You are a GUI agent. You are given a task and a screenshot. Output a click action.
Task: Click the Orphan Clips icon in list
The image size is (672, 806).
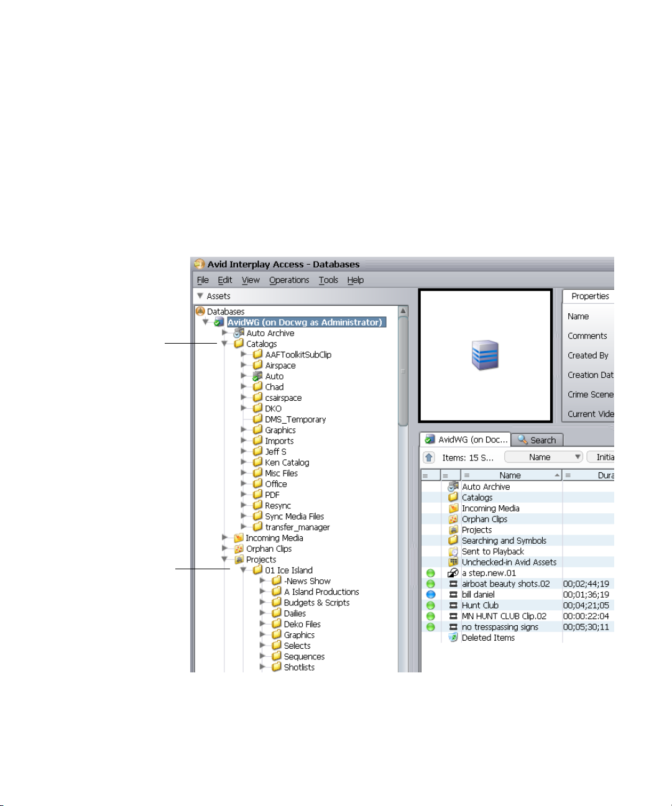click(453, 519)
